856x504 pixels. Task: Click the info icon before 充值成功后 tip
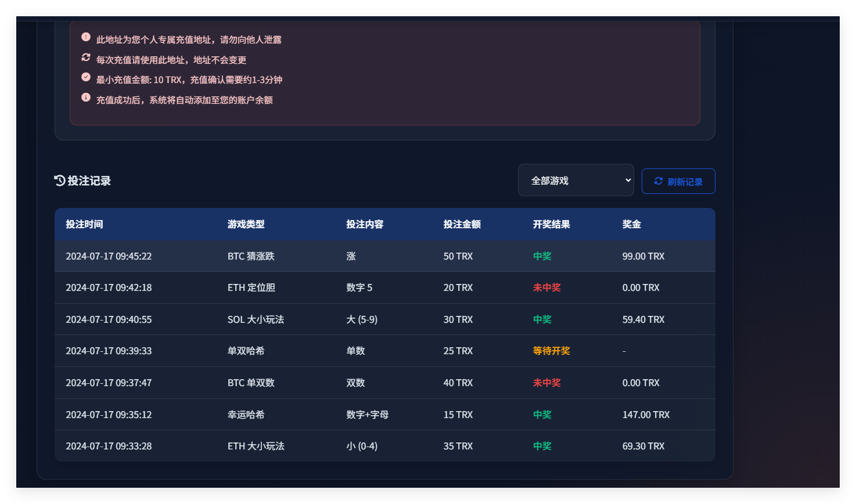click(x=86, y=96)
